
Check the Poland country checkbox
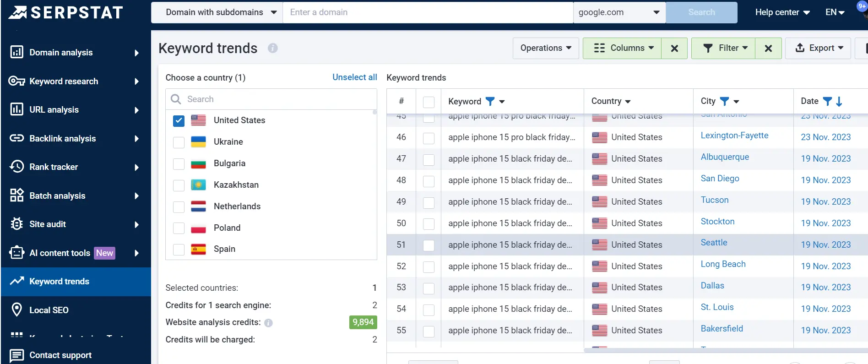179,228
